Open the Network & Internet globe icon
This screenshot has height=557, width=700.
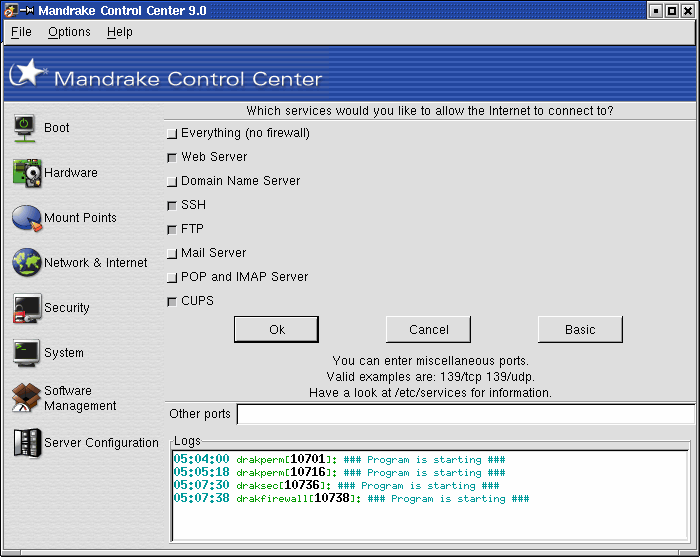point(27,262)
